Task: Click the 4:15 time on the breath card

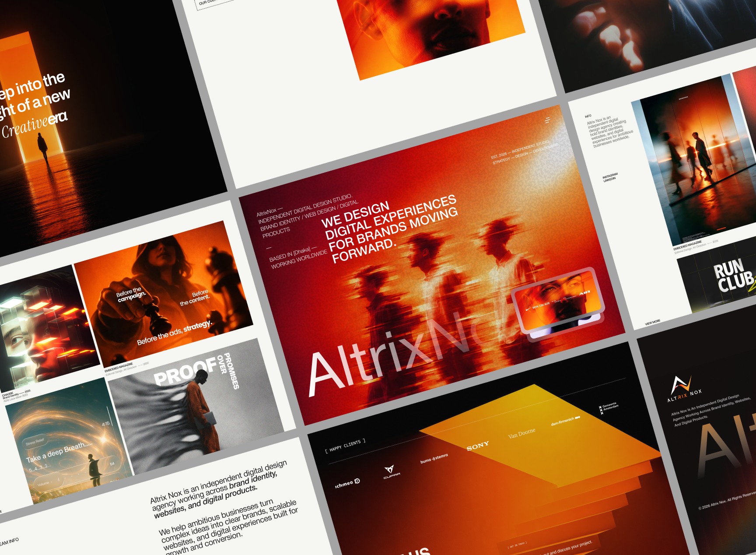Action: pos(105,424)
